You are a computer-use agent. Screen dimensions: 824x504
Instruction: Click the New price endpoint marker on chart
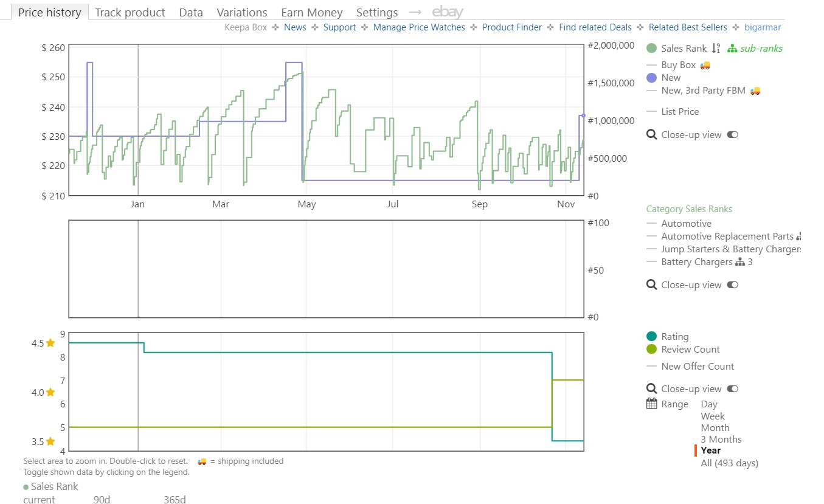[583, 116]
